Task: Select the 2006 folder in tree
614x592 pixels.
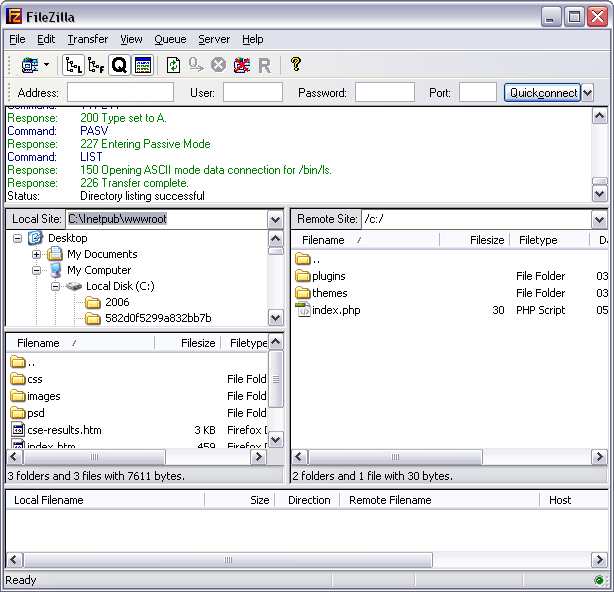Action: pos(117,302)
